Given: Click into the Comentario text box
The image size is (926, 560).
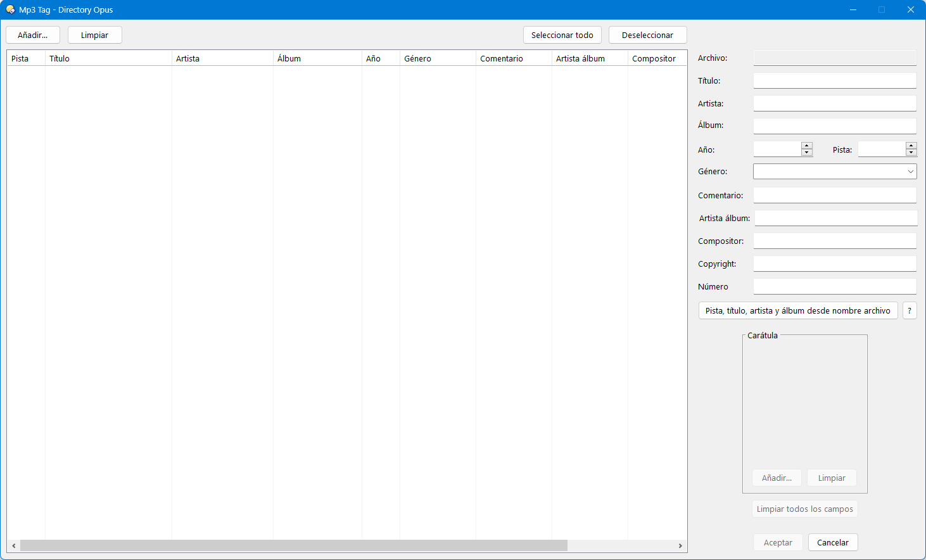Looking at the screenshot, I should coord(834,196).
